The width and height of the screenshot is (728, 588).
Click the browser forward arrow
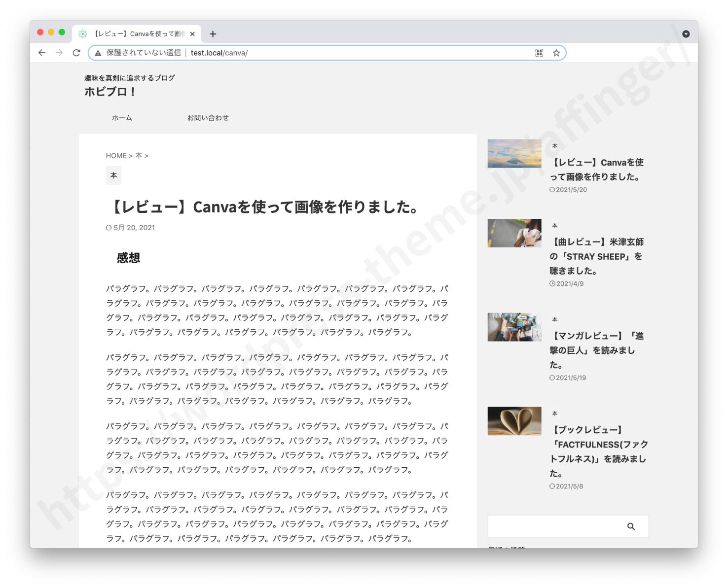click(x=59, y=53)
